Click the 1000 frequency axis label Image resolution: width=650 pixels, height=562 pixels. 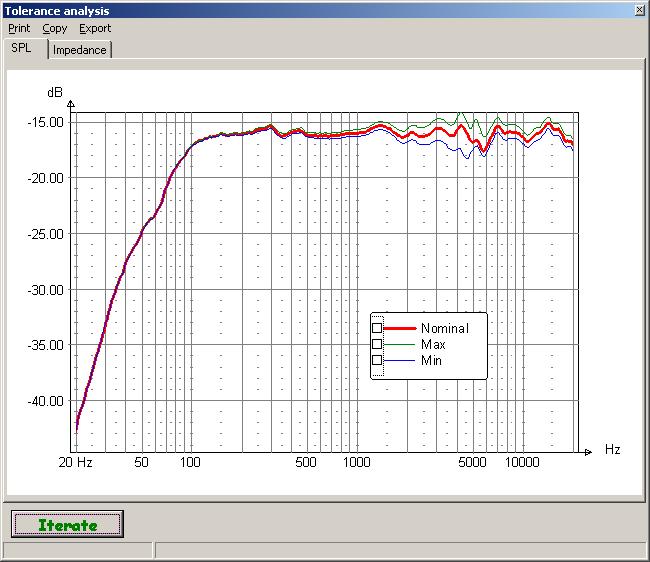[357, 462]
